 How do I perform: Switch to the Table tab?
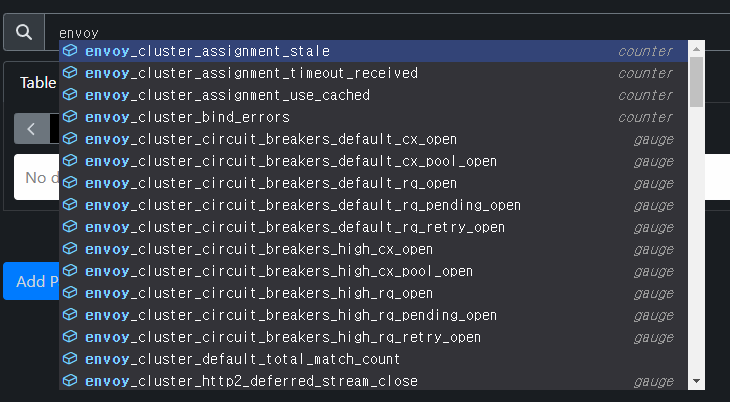pyautogui.click(x=38, y=83)
